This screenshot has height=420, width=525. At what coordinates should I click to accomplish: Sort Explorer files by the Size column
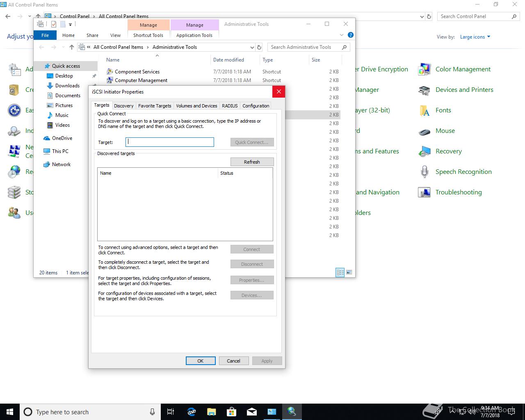tap(325, 60)
